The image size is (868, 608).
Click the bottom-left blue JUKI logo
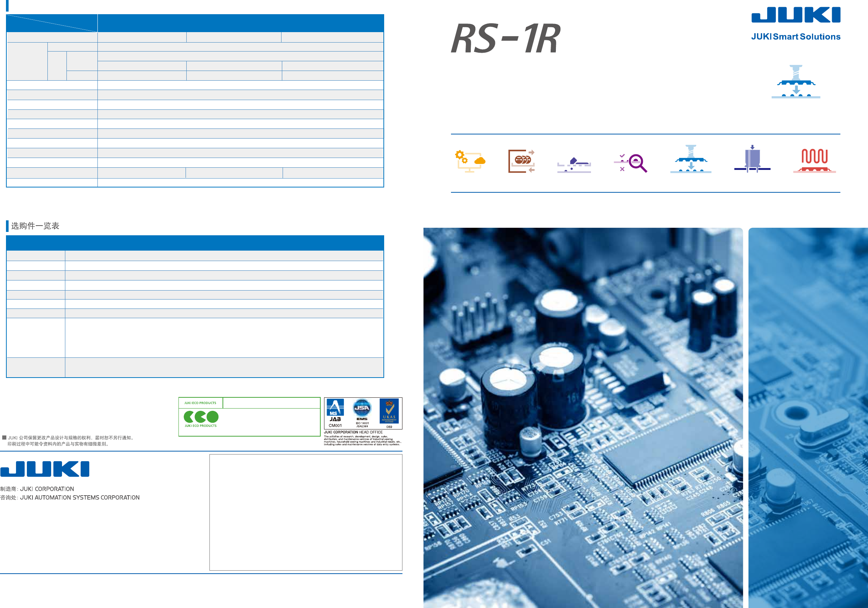pos(44,469)
